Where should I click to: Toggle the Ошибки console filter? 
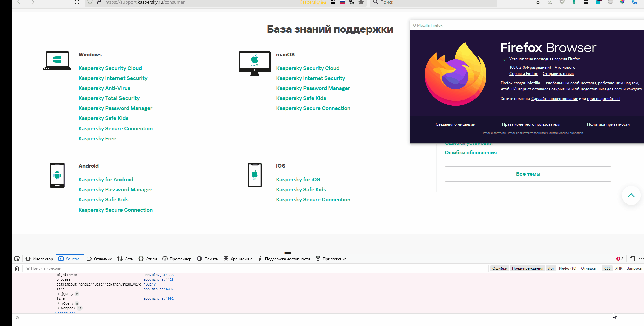[500, 268]
